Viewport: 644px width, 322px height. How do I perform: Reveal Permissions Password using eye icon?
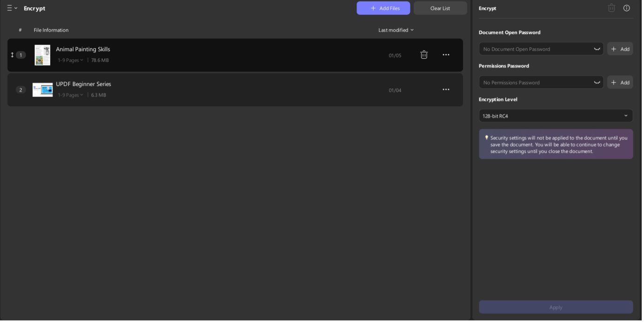pos(597,83)
